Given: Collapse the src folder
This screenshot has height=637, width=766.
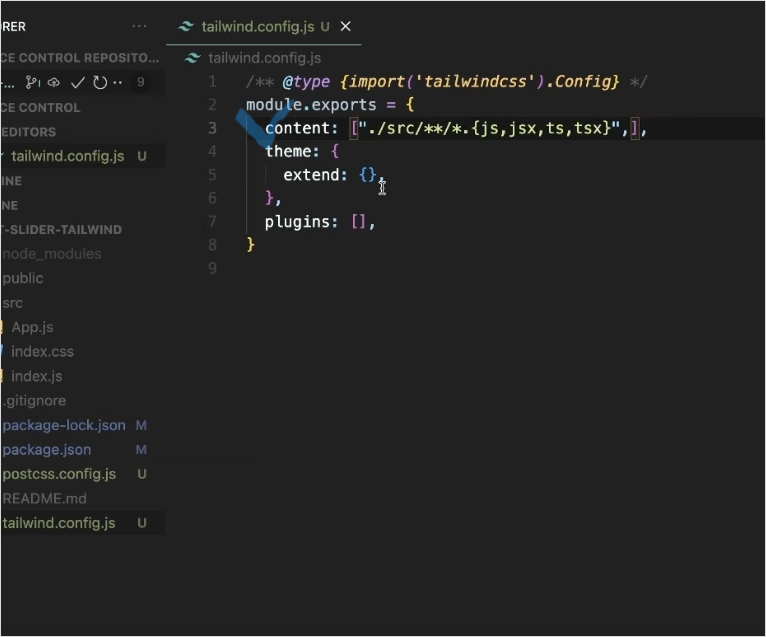Looking at the screenshot, I should [13, 303].
